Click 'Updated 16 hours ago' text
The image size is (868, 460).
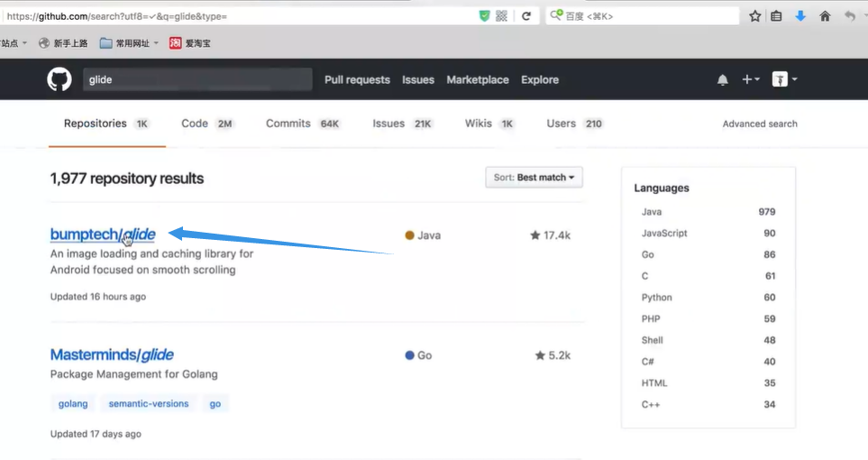[98, 297]
